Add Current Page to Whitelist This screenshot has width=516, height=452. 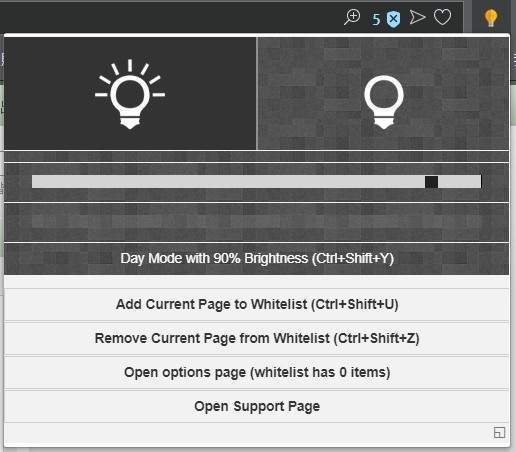pos(257,305)
